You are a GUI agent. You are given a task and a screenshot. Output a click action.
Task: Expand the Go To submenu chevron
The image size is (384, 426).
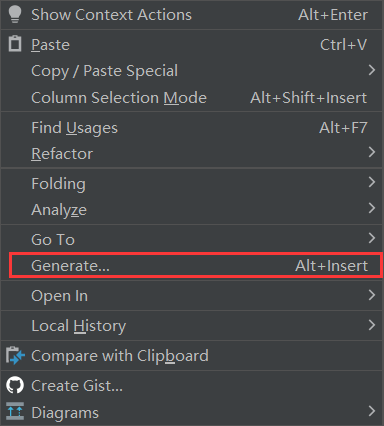click(x=372, y=238)
